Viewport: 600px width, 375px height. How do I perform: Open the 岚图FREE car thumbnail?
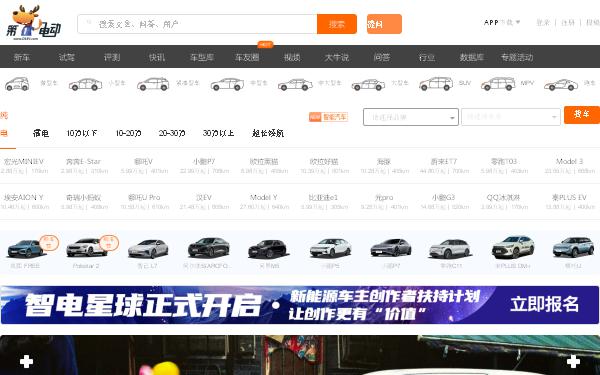click(25, 248)
